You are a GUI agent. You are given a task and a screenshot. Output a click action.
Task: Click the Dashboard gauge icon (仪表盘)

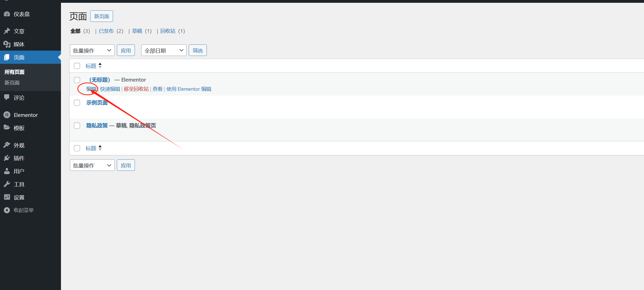coord(7,14)
